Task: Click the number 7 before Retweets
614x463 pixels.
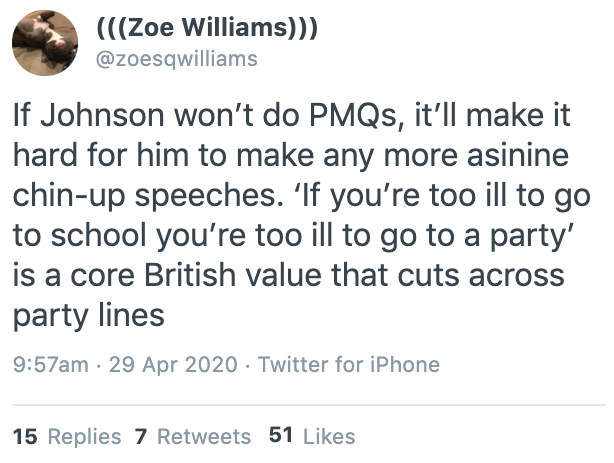Action: point(140,436)
